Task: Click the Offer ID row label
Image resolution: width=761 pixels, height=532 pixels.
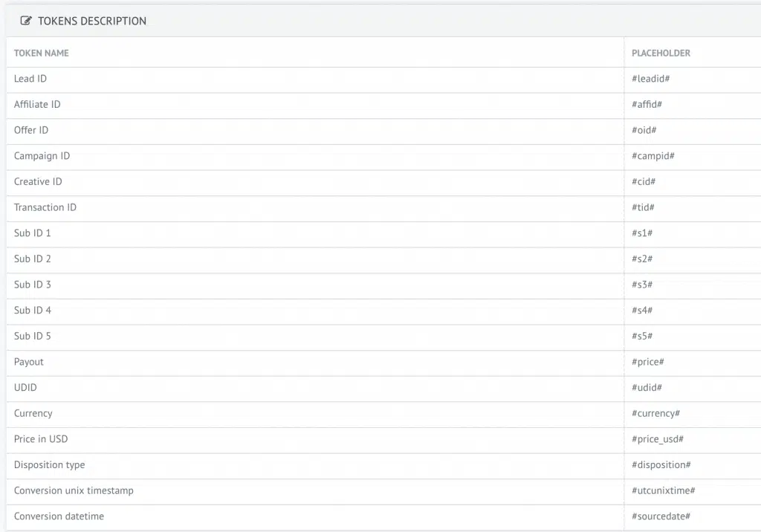Action: coord(31,130)
